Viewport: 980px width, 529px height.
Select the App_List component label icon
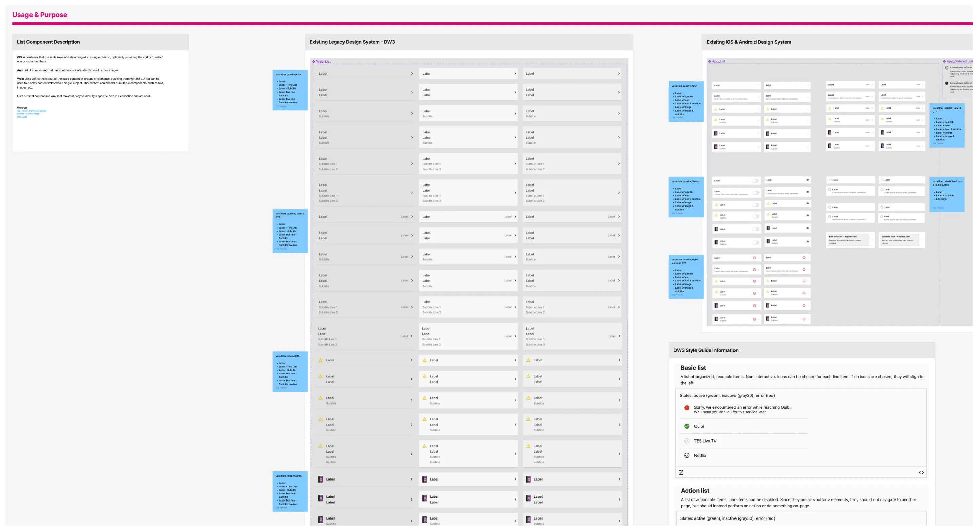(x=709, y=61)
